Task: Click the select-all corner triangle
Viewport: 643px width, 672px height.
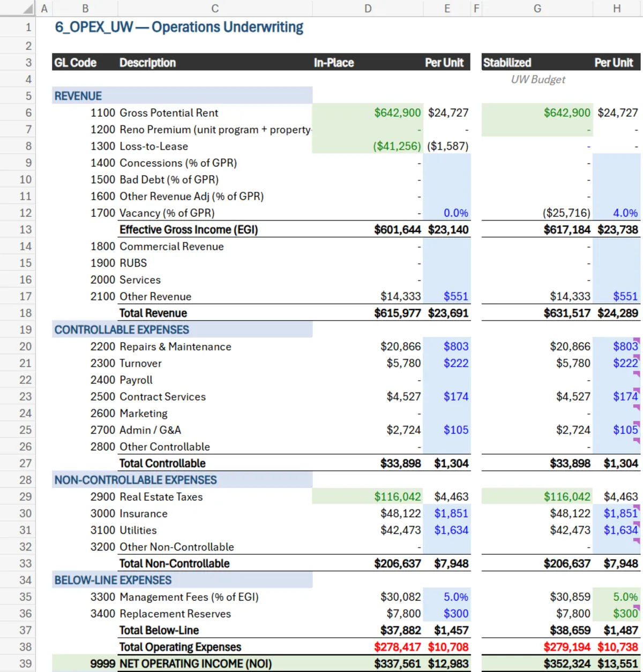Action: [27, 9]
